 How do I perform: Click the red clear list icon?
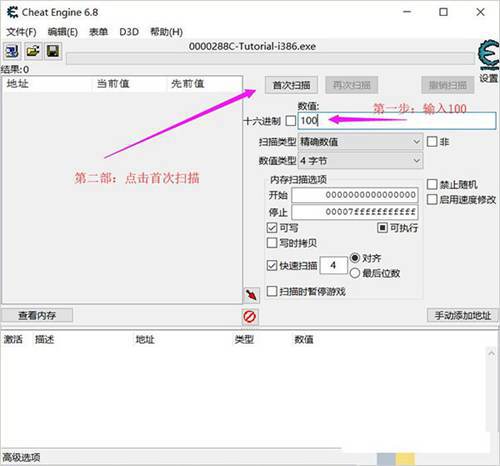[x=250, y=317]
